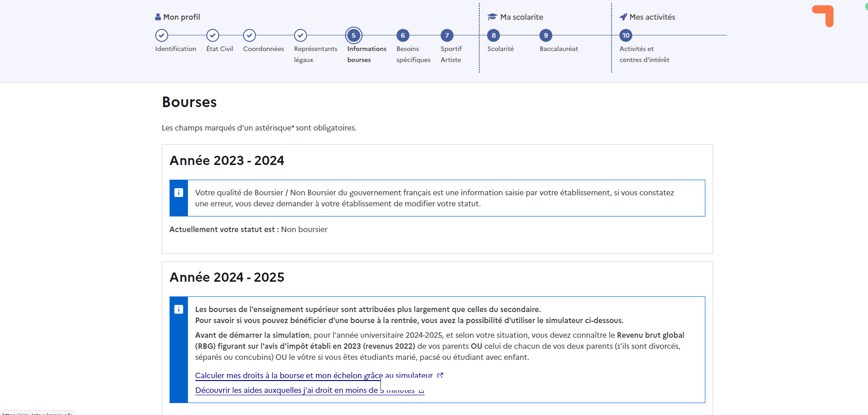
Task: Click the orange logo in top-right corner
Action: tap(823, 15)
